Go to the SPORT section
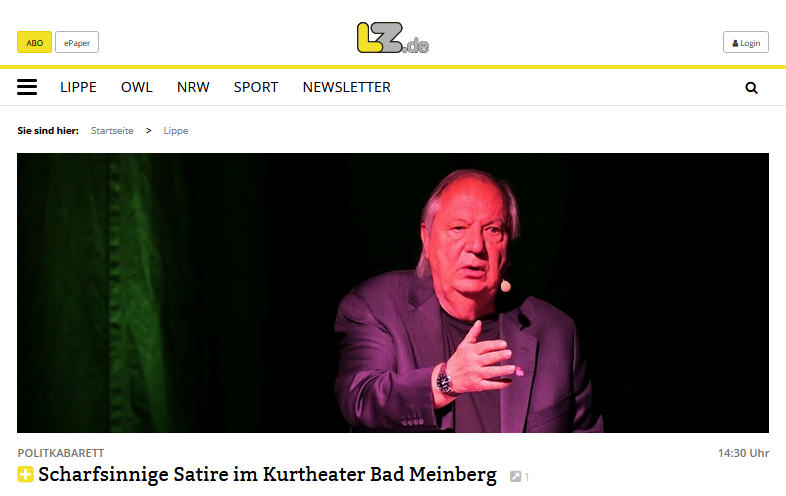 click(x=256, y=87)
